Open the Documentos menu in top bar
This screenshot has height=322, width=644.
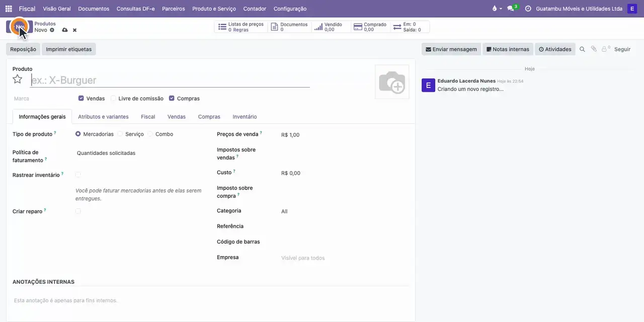94,9
